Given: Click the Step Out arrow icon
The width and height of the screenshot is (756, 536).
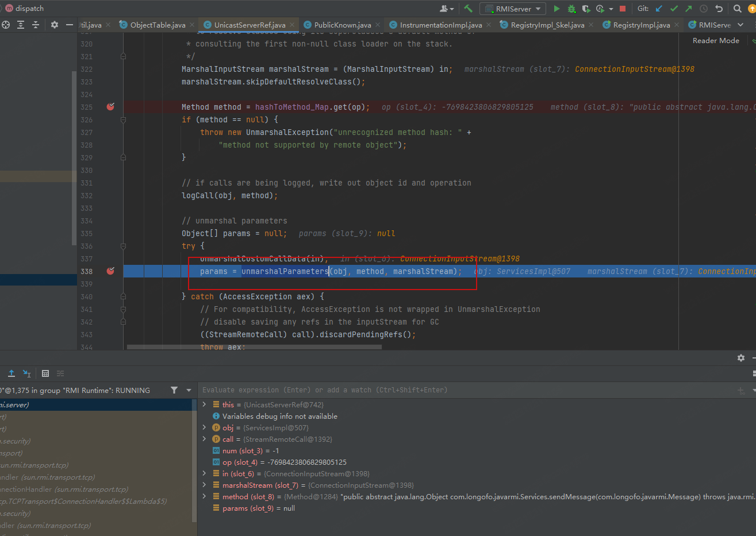Looking at the screenshot, I should [11, 373].
